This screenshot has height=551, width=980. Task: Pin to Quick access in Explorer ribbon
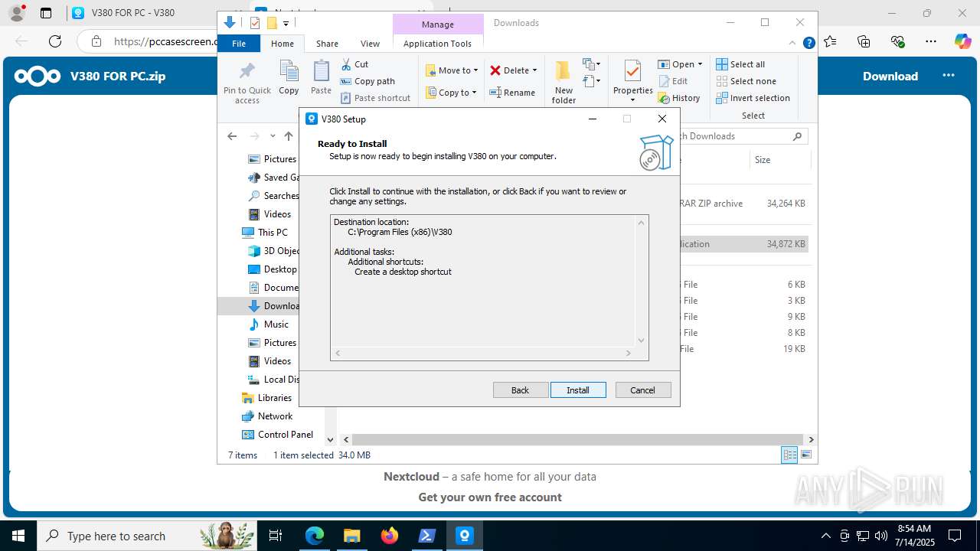point(247,83)
